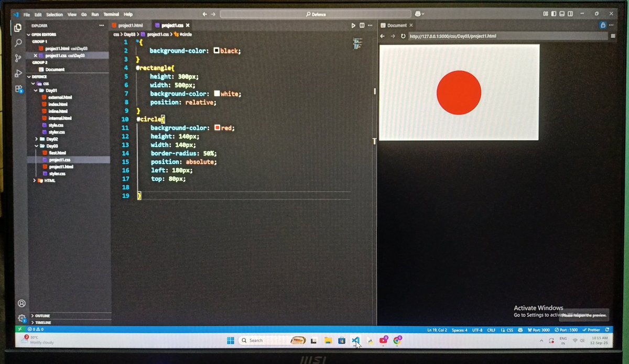Open the preview browser hamburger menu
This screenshot has width=629, height=364.
click(x=613, y=36)
